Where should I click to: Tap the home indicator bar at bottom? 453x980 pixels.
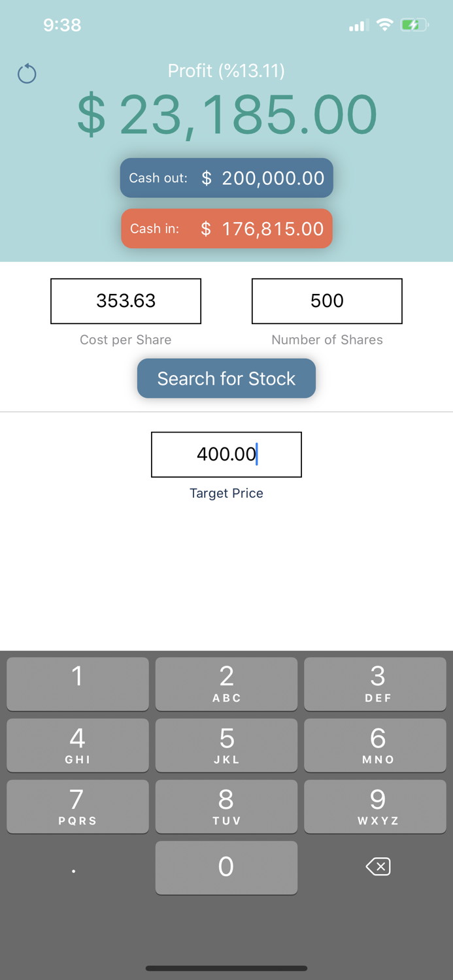pyautogui.click(x=226, y=968)
